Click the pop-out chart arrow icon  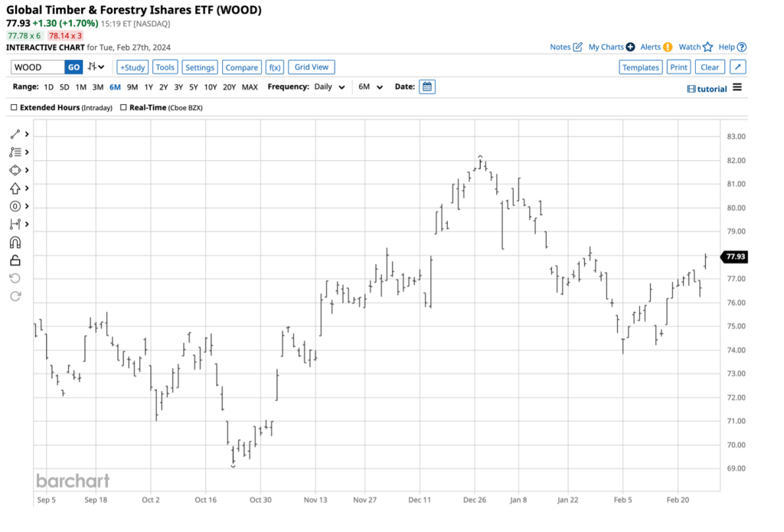click(x=737, y=67)
